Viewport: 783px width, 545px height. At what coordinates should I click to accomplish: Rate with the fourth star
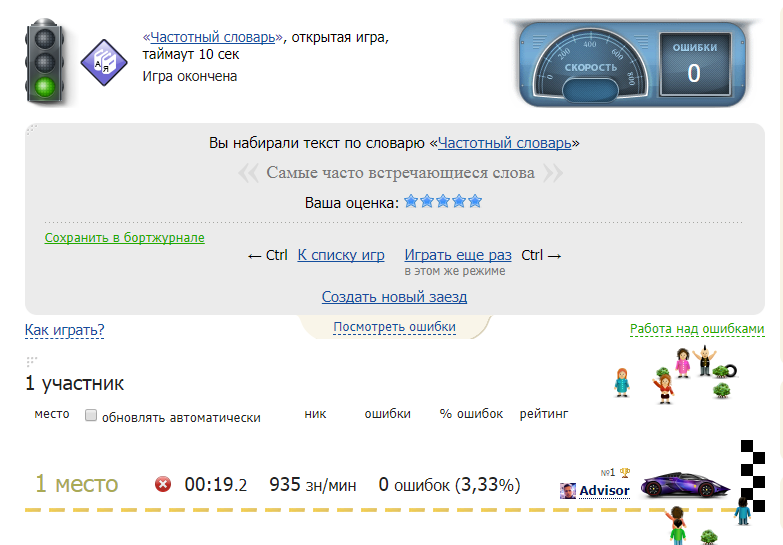(x=459, y=201)
